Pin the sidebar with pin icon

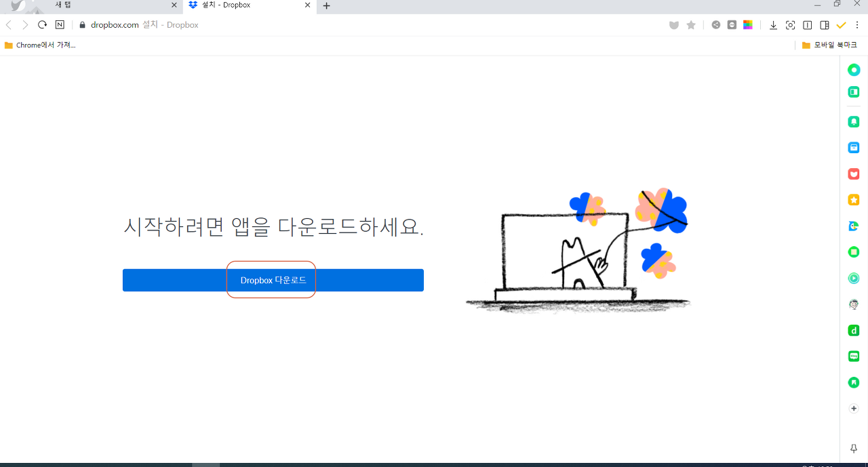click(854, 449)
